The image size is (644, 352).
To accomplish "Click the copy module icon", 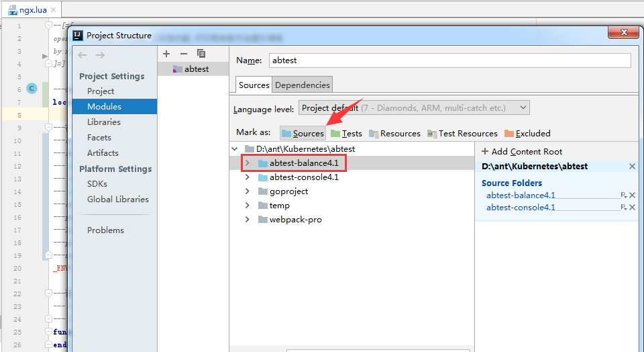I will (x=201, y=54).
